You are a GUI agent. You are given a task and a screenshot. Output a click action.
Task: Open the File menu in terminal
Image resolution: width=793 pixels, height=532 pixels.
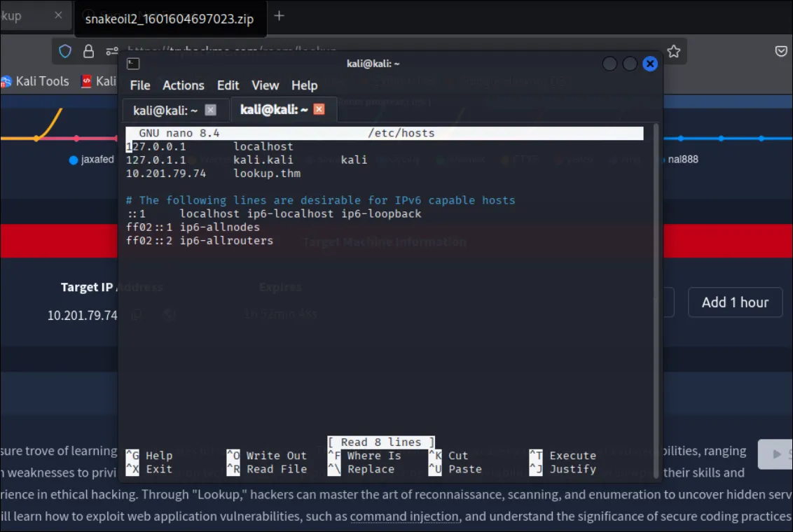pos(140,85)
